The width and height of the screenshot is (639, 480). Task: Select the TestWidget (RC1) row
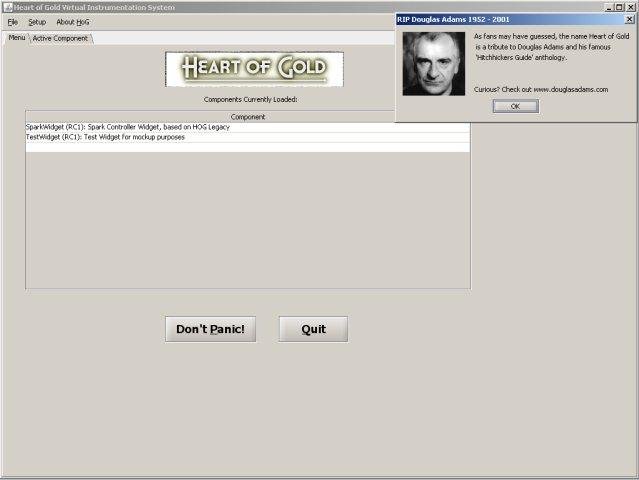coord(248,137)
